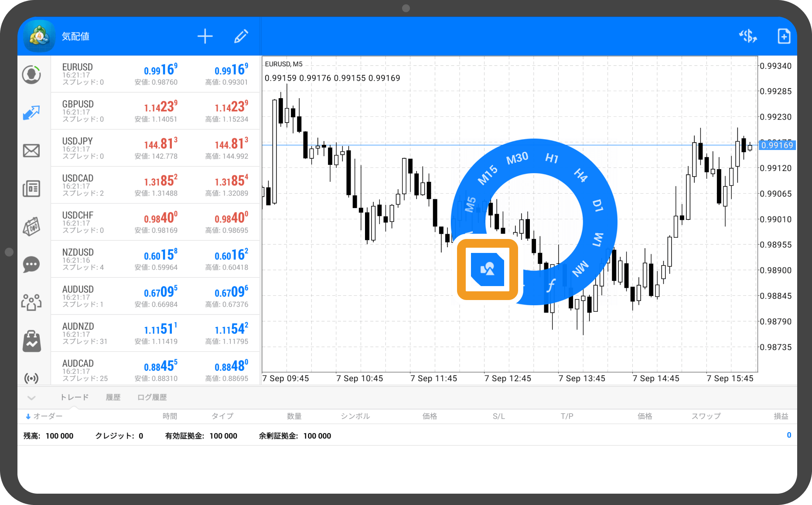Open the news sidebar icon
The width and height of the screenshot is (812, 505).
pyautogui.click(x=31, y=188)
